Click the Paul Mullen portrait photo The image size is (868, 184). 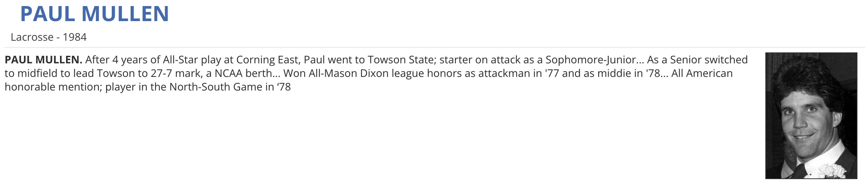tap(811, 115)
